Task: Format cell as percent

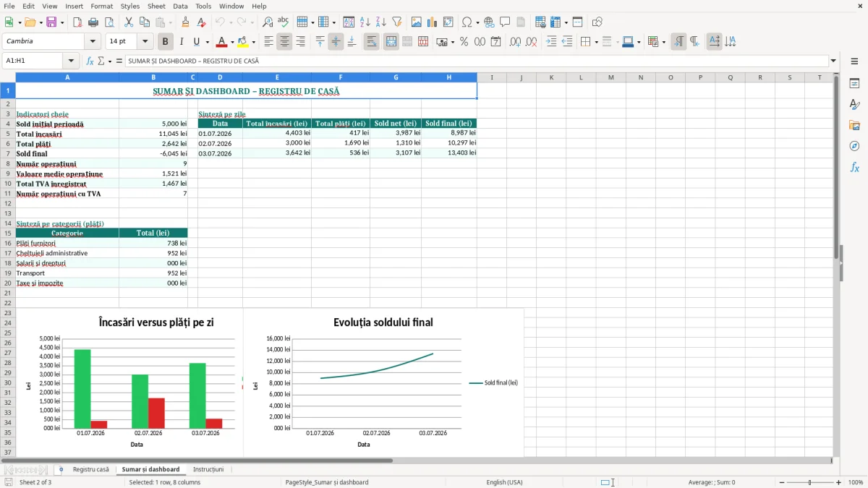Action: [x=464, y=42]
